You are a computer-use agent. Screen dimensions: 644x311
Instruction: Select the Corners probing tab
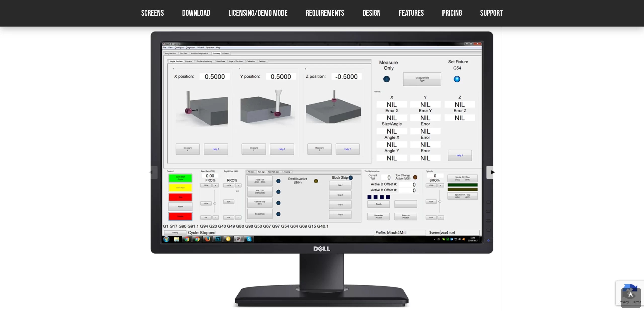(188, 61)
